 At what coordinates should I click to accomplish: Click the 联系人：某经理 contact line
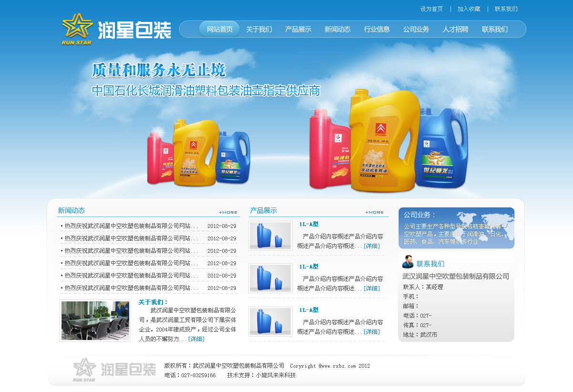423,287
